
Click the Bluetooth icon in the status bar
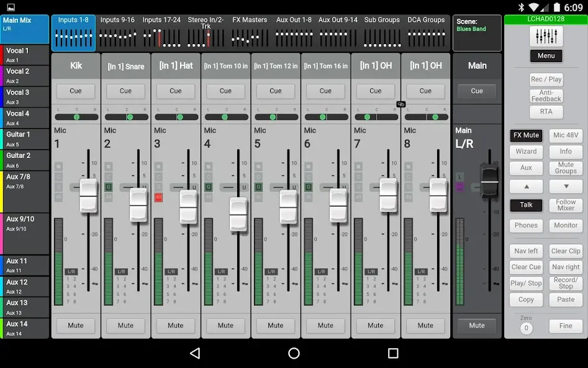[x=521, y=7]
